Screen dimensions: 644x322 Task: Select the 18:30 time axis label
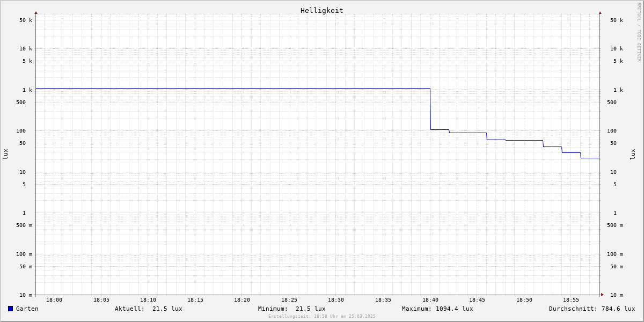336,300
